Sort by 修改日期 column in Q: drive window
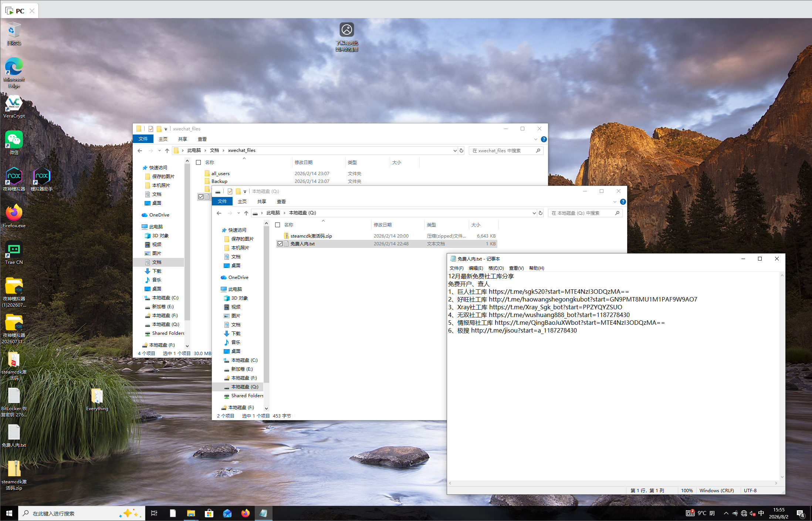812x521 pixels. click(397, 225)
